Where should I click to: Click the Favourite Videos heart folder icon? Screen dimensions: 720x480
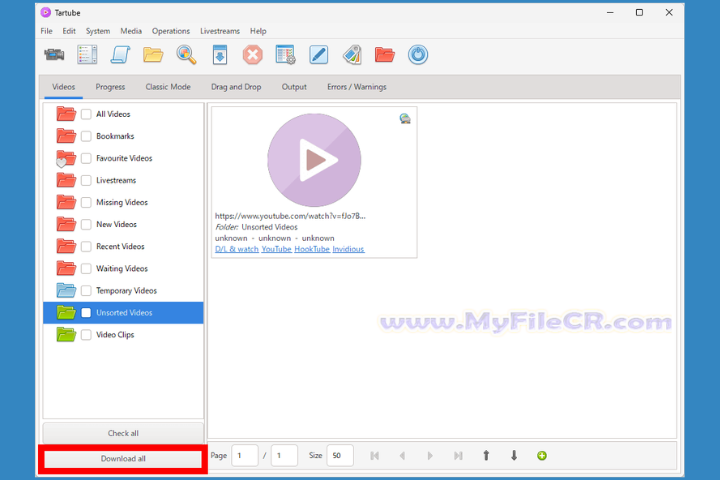click(x=66, y=158)
